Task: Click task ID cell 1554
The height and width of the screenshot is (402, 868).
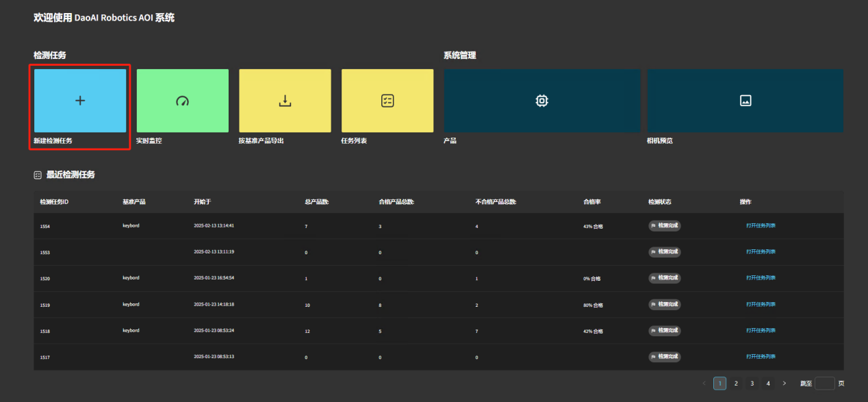Action: pos(45,226)
